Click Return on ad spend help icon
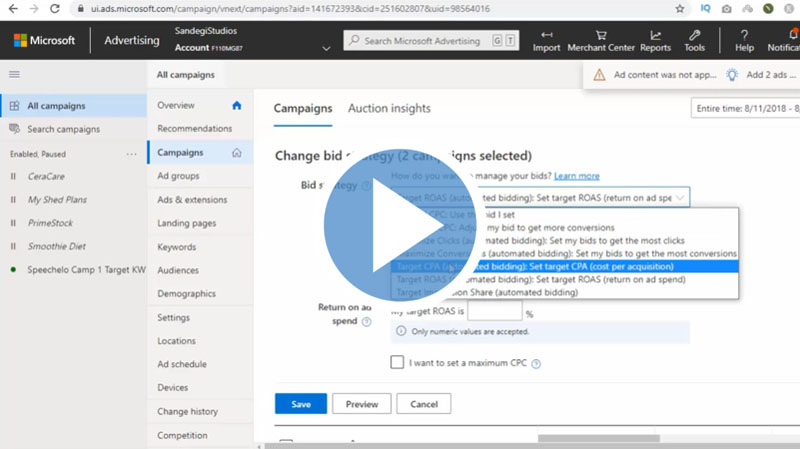 tap(366, 321)
